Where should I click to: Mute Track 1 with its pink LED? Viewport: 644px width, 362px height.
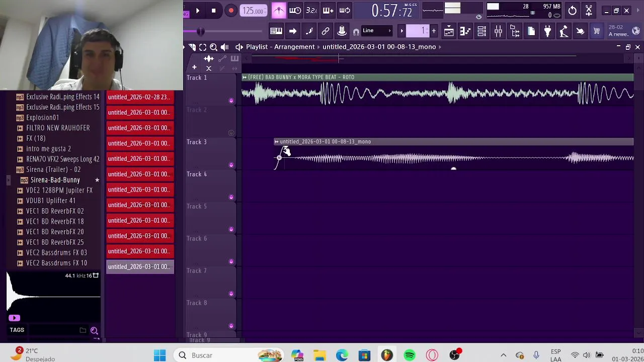click(x=231, y=101)
